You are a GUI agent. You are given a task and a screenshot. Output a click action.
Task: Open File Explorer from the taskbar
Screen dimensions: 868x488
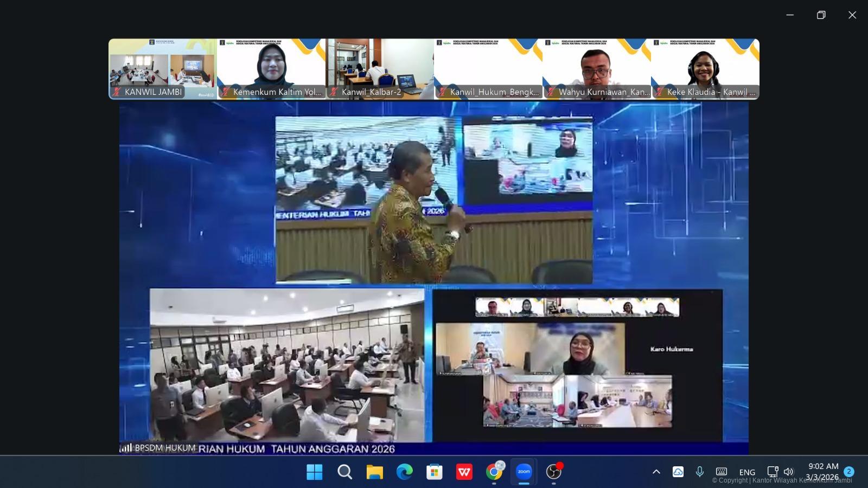click(x=374, y=472)
